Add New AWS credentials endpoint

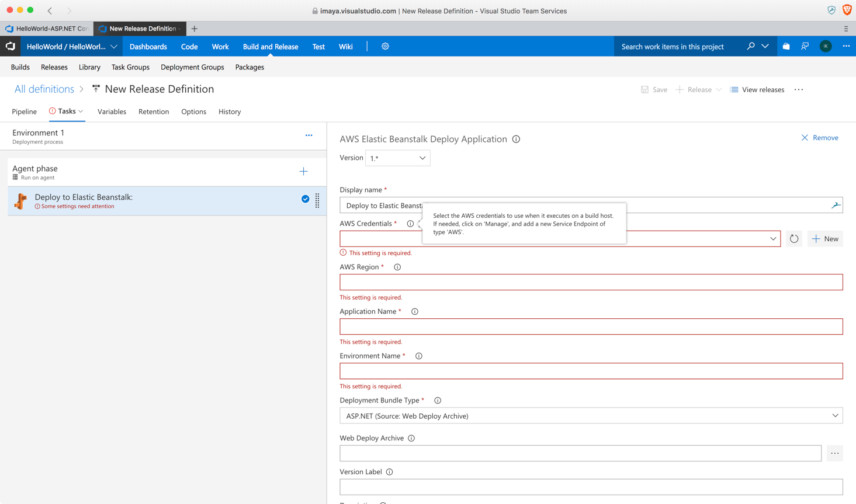click(825, 239)
